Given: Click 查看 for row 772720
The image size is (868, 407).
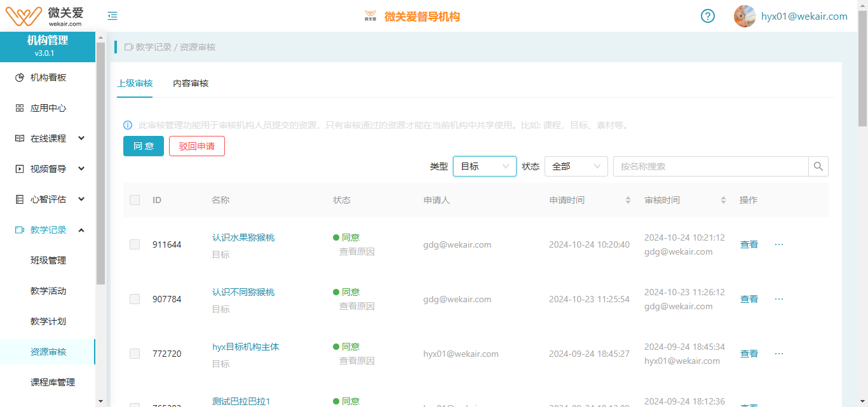Looking at the screenshot, I should coord(749,354).
